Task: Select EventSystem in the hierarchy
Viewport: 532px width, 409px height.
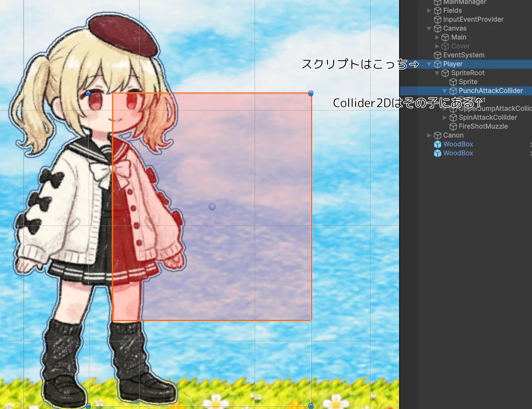Action: pos(464,55)
